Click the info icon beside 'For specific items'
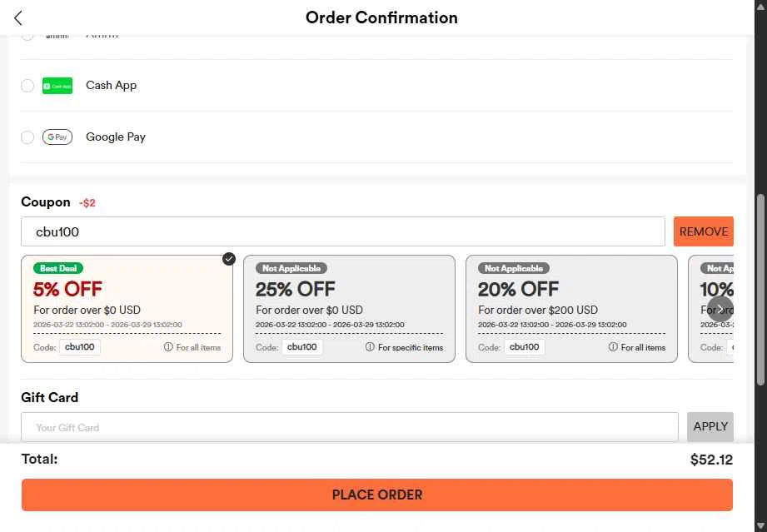The image size is (767, 532). (371, 347)
